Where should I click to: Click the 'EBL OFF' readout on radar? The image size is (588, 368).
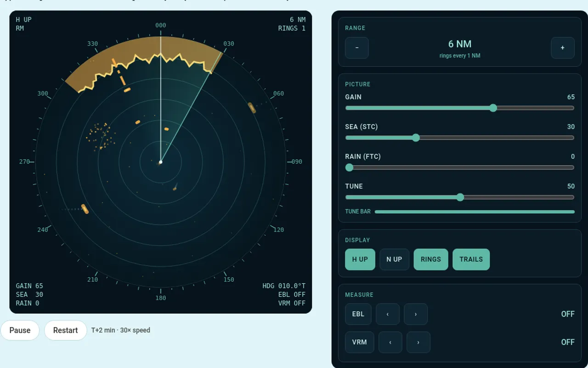coord(292,294)
